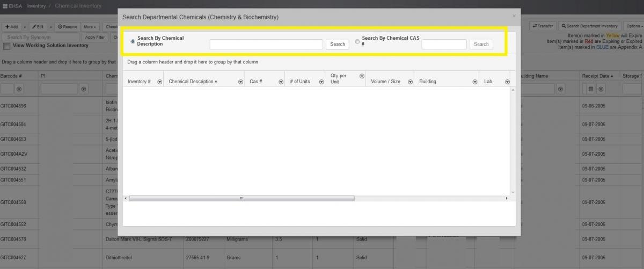Open the EHSA home menu
The image size is (644, 269).
[12, 6]
